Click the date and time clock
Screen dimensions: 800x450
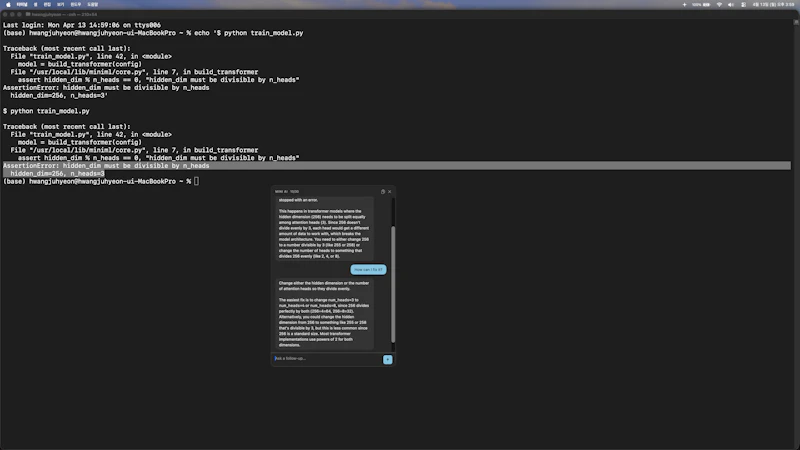click(773, 4)
